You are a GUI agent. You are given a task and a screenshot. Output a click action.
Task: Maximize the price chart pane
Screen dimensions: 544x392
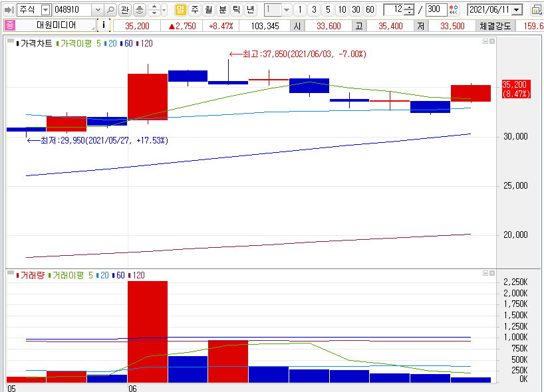click(x=485, y=41)
